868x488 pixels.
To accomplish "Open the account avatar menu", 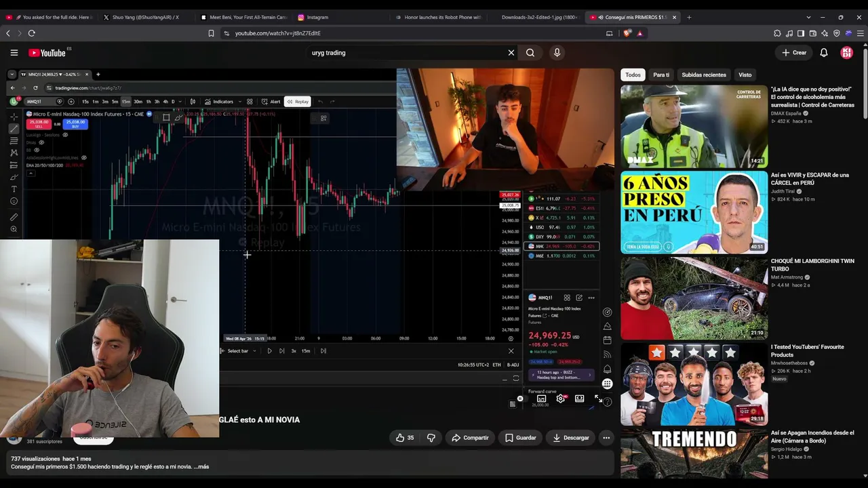I will (x=846, y=53).
